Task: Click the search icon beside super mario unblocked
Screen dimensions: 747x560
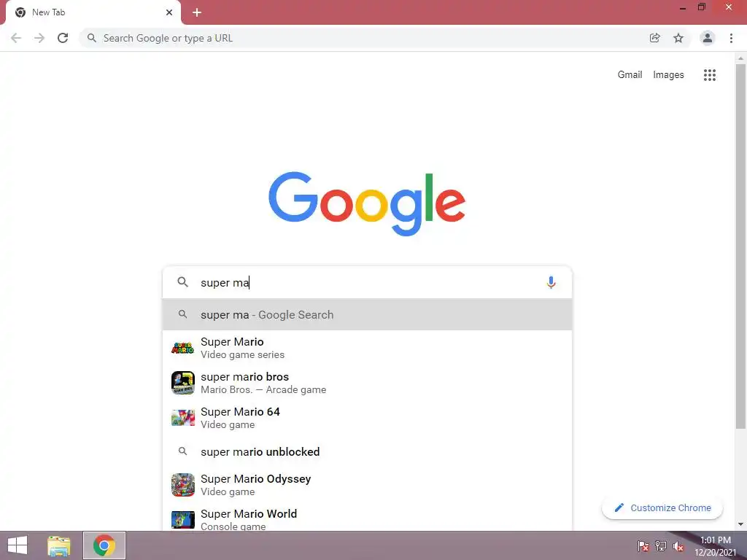Action: 182,451
